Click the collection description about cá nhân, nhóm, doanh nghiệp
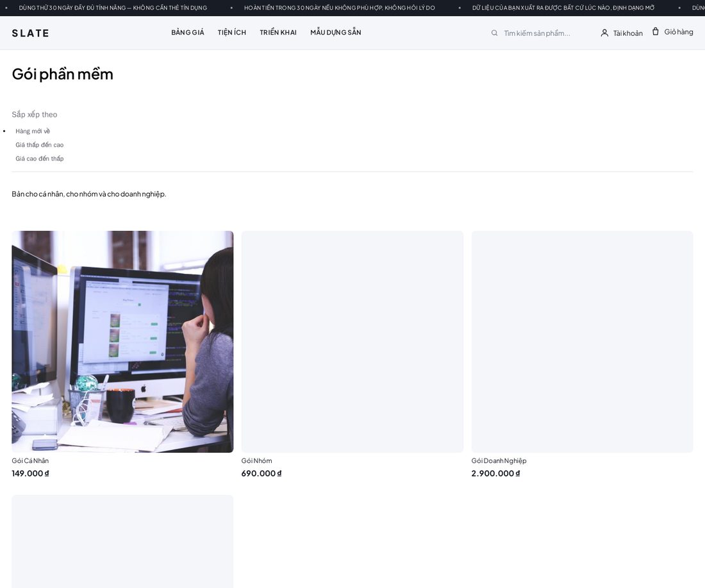The height and width of the screenshot is (588, 705). point(89,194)
